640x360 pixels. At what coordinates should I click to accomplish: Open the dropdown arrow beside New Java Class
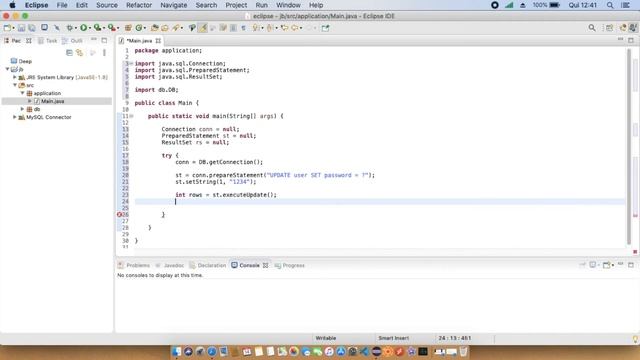click(x=145, y=28)
